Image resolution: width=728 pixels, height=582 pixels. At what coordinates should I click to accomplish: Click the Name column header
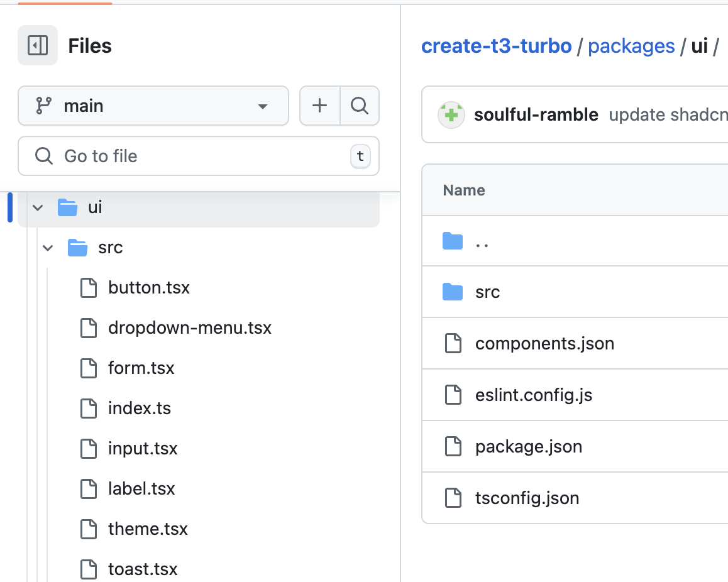[464, 190]
